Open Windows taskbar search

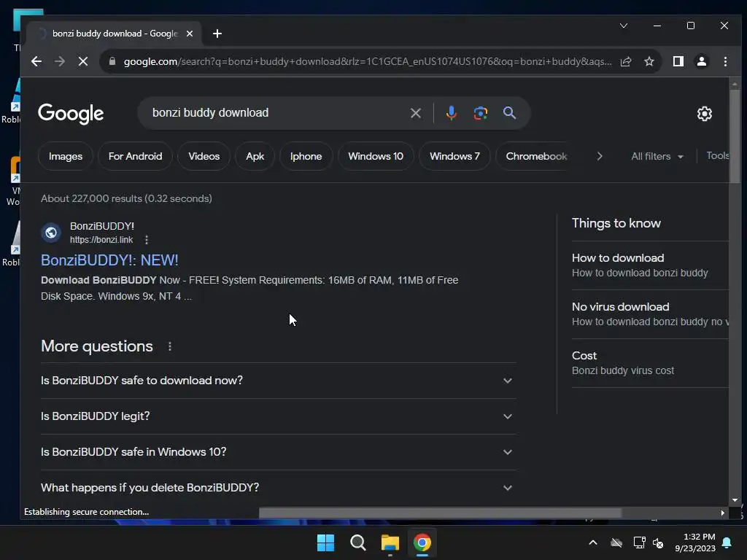[357, 542]
